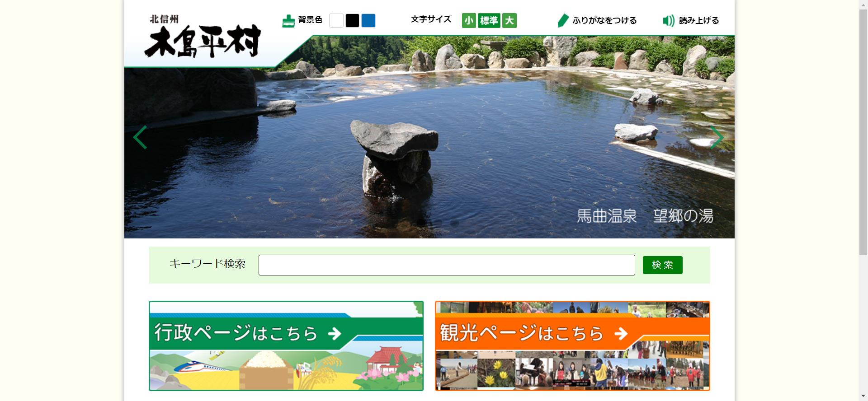Set text size to large (大)
868x401 pixels.
[509, 21]
